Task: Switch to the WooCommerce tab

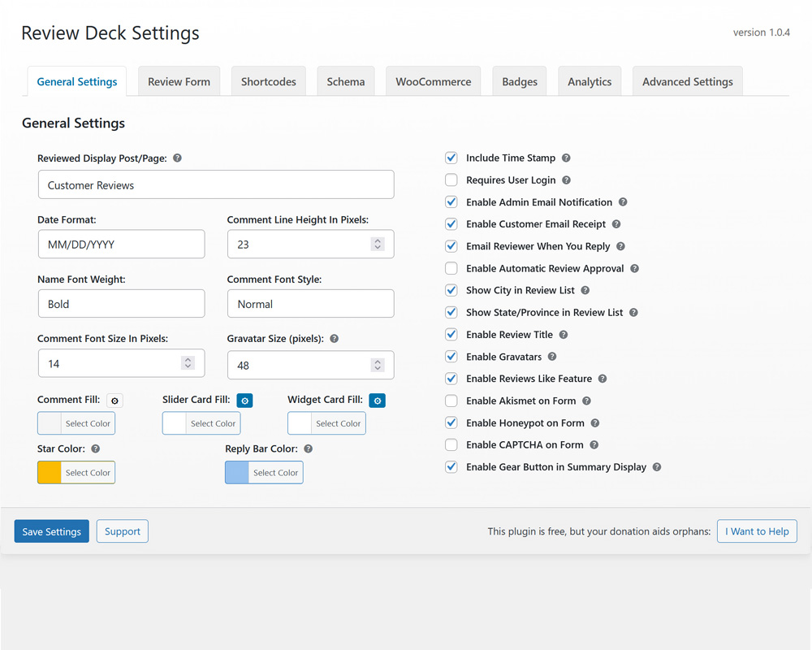Action: [x=433, y=81]
